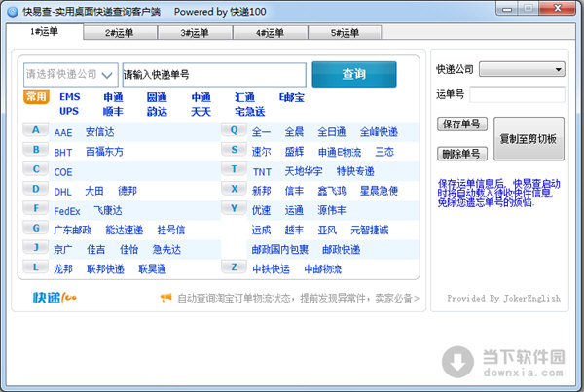Click the letter C index badge
This screenshot has width=584, height=392.
click(x=36, y=169)
